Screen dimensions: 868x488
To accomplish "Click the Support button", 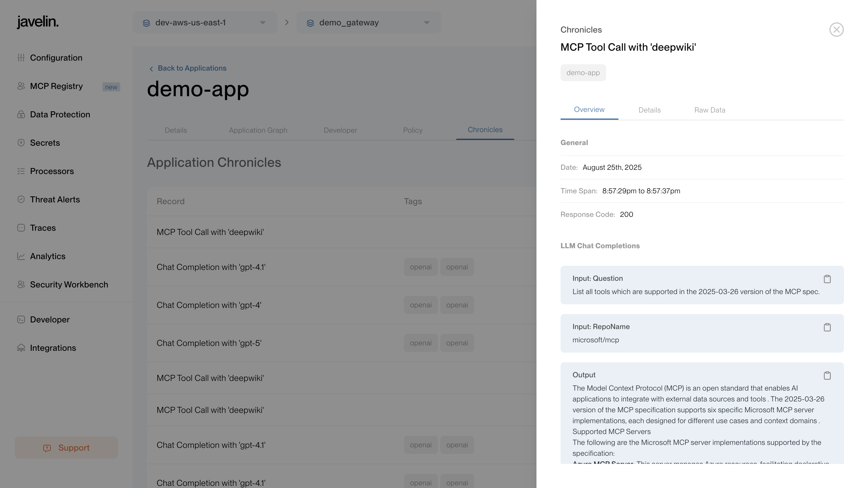I will pos(66,448).
